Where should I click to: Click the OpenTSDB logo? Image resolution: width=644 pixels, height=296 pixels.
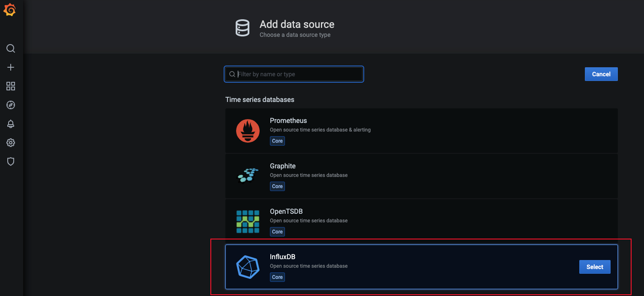coord(248,221)
